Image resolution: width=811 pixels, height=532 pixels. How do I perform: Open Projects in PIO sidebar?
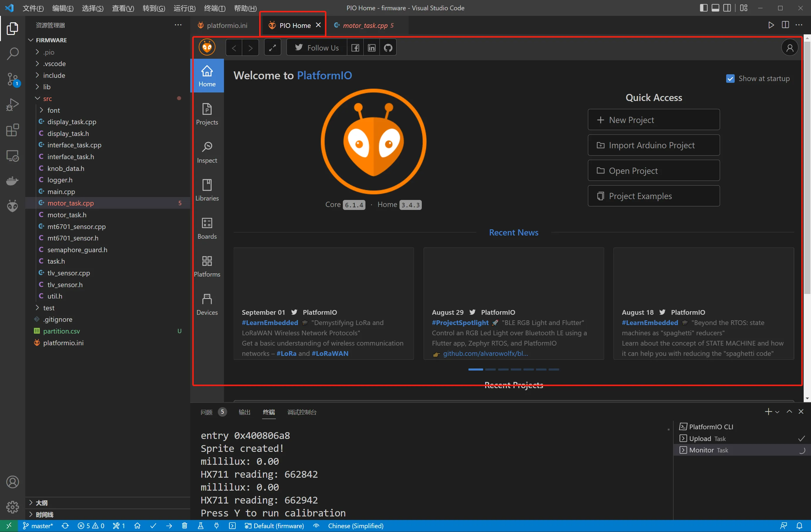coord(207,114)
